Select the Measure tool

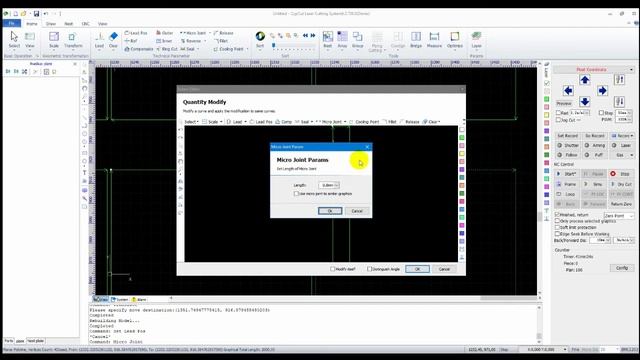434,40
